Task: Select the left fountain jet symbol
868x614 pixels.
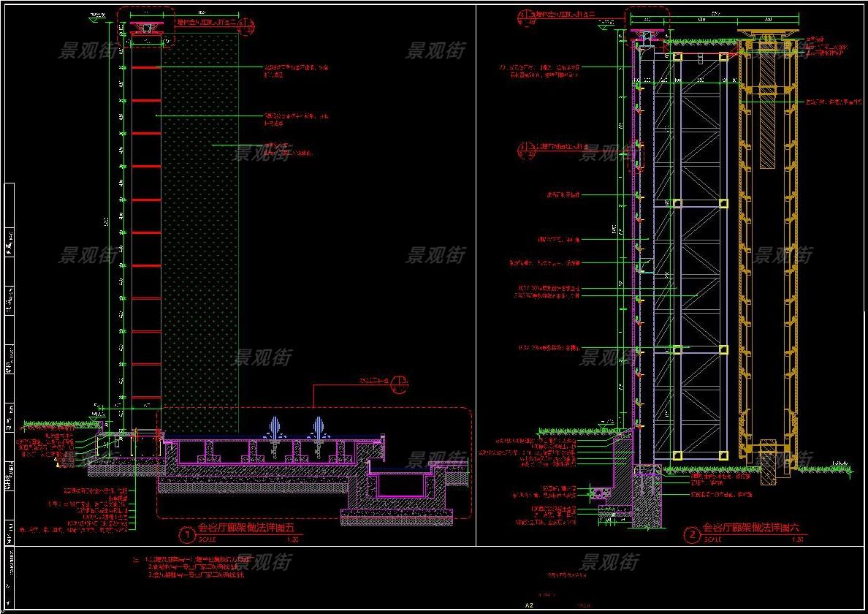Action: [x=276, y=428]
